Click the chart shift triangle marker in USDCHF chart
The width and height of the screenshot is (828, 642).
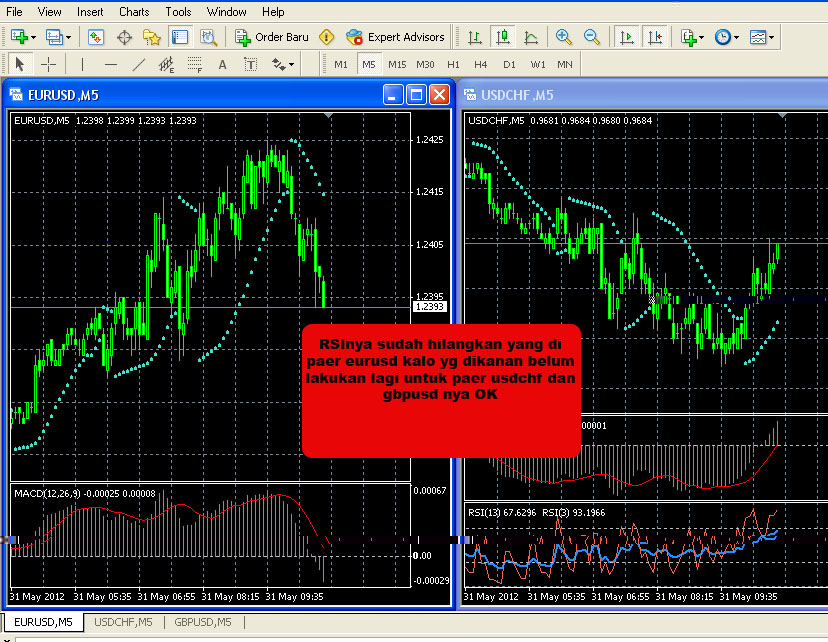click(x=783, y=115)
